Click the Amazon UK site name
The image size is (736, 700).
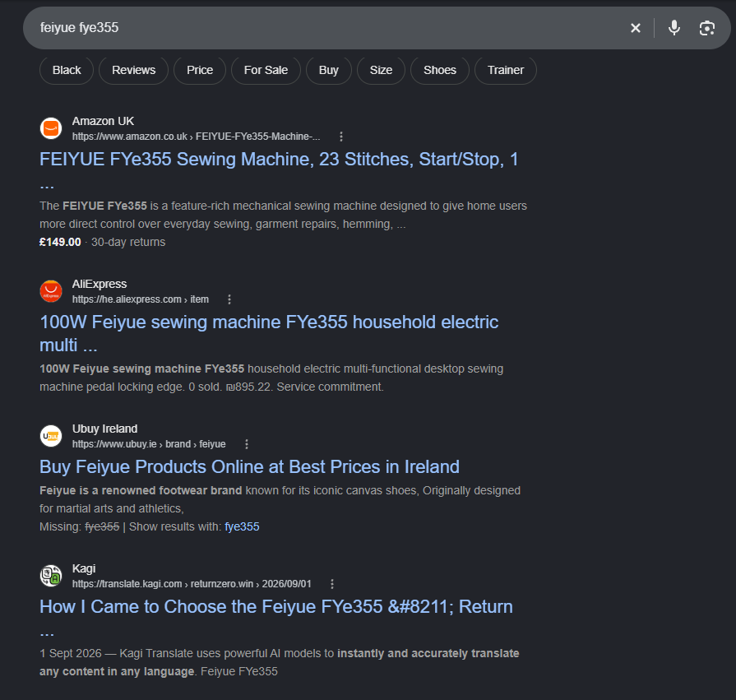click(x=104, y=121)
